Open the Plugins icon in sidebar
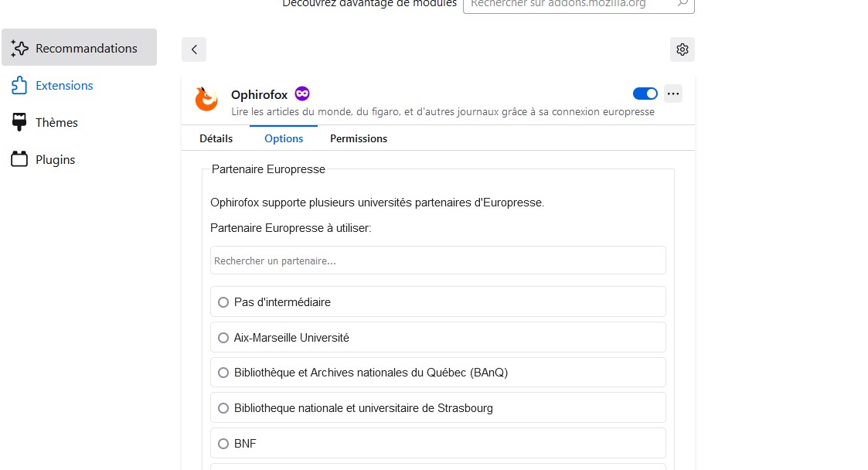 point(19,159)
